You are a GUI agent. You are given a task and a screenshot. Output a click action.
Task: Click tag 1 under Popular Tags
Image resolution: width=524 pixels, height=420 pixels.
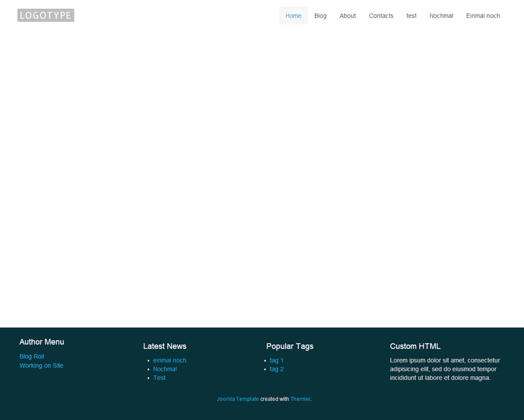[x=277, y=360]
